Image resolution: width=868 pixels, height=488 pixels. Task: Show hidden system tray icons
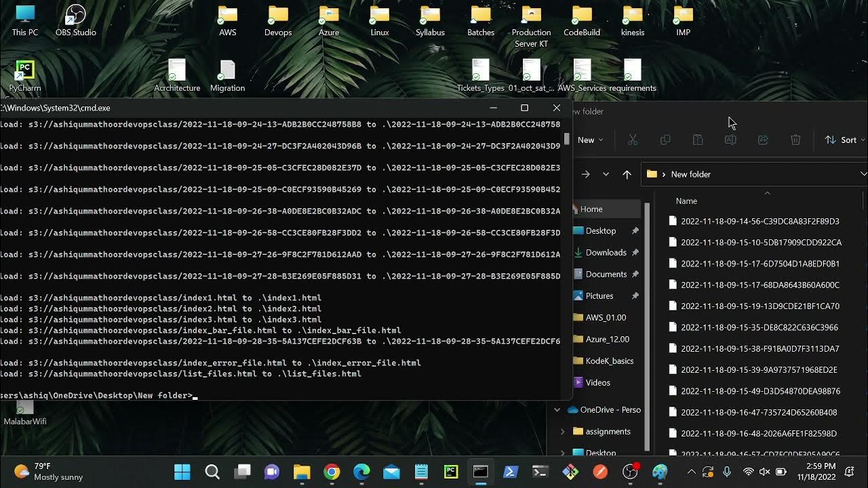(691, 472)
